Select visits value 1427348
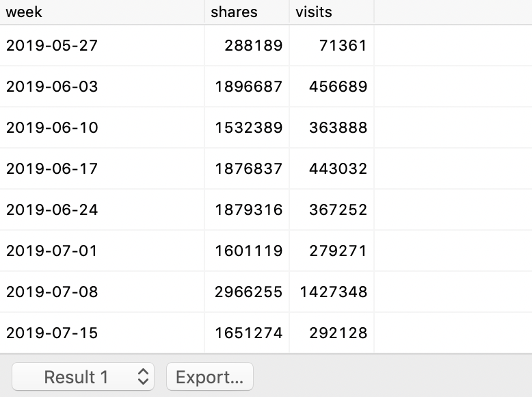 pos(333,292)
